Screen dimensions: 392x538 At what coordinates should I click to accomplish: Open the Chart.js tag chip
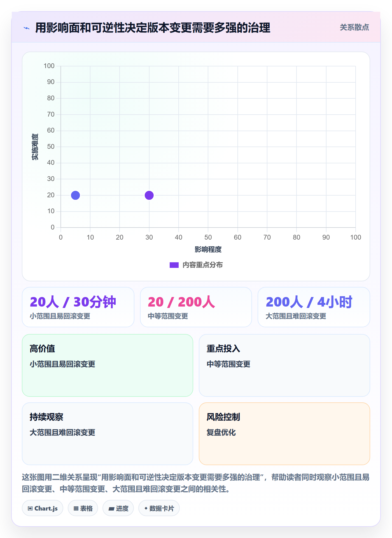[x=43, y=508]
